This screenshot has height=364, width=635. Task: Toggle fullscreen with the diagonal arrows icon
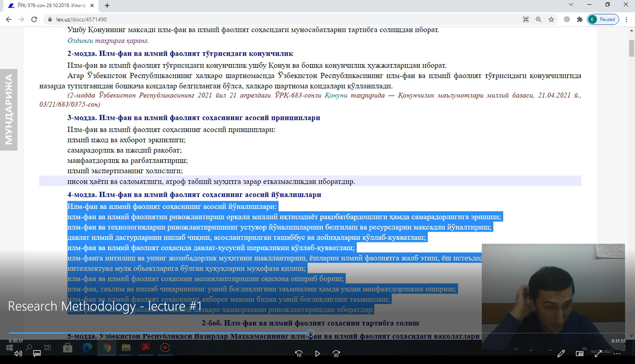click(x=598, y=354)
